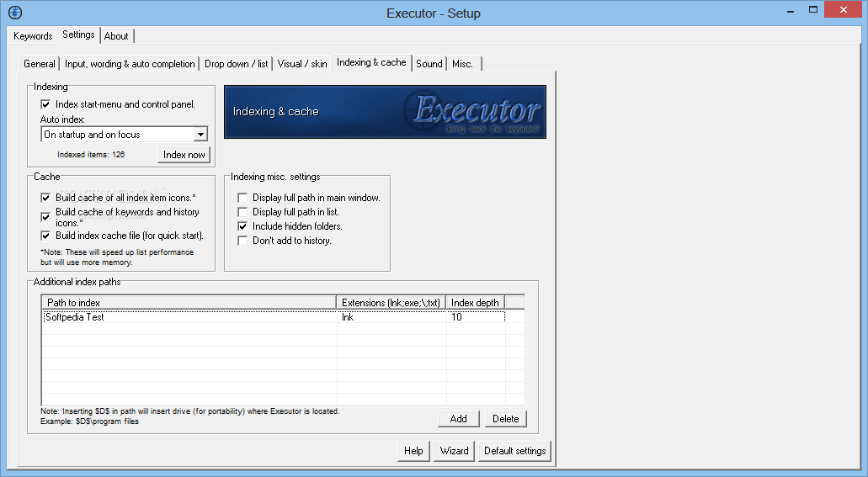Open the Sound tab
The image size is (868, 477).
429,64
